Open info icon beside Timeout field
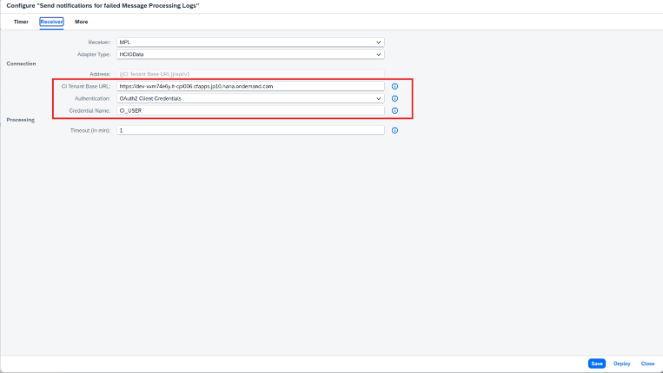 395,130
